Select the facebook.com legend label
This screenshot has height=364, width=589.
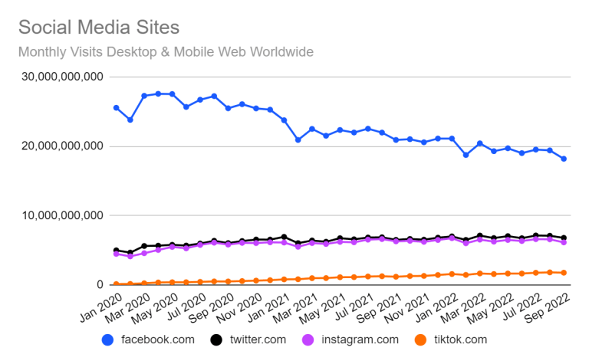click(158, 339)
